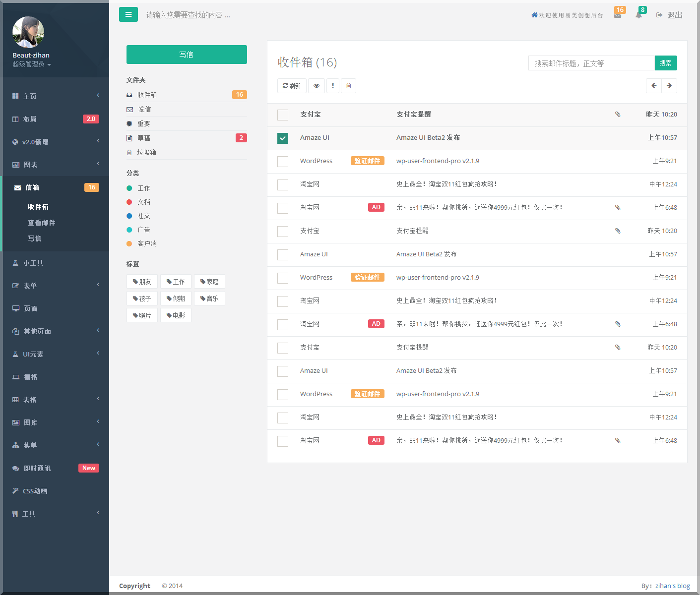Screen dimensions: 700x595
Task: Click the green 写信 compose button
Action: tap(187, 55)
